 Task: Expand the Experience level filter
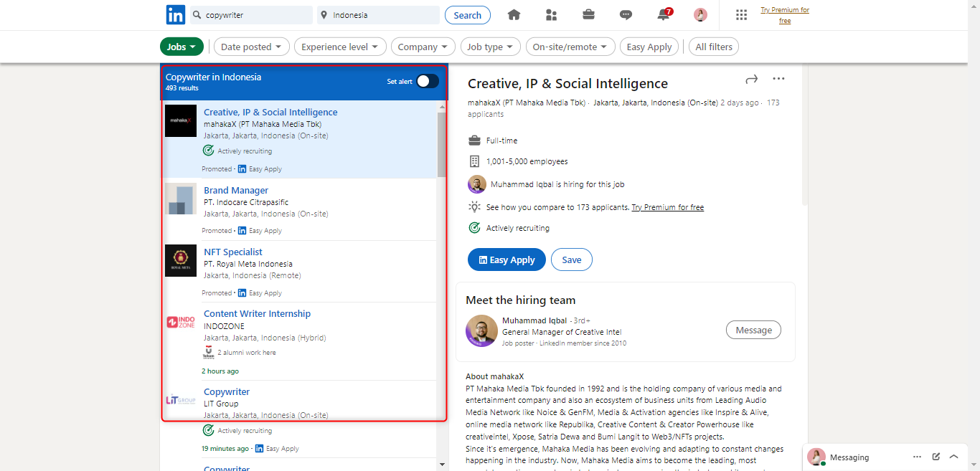coord(340,47)
